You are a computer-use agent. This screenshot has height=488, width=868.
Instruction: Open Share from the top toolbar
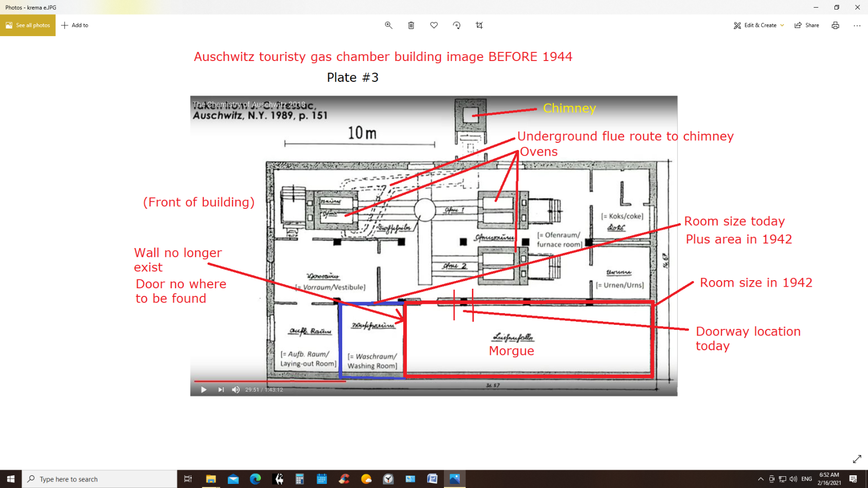pyautogui.click(x=806, y=25)
